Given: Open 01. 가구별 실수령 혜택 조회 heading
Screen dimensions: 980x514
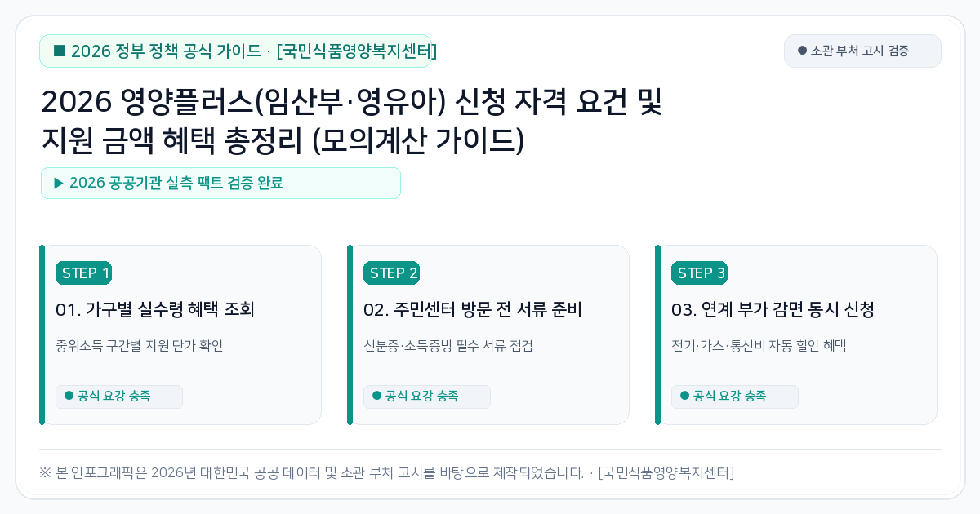Looking at the screenshot, I should pyautogui.click(x=155, y=310).
